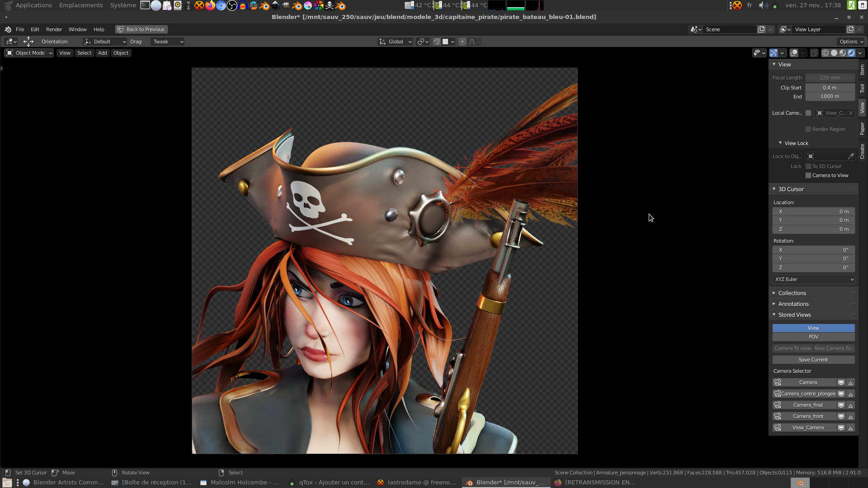The image size is (868, 488).
Task: Collapse the 3D Cursor panel
Action: click(774, 189)
